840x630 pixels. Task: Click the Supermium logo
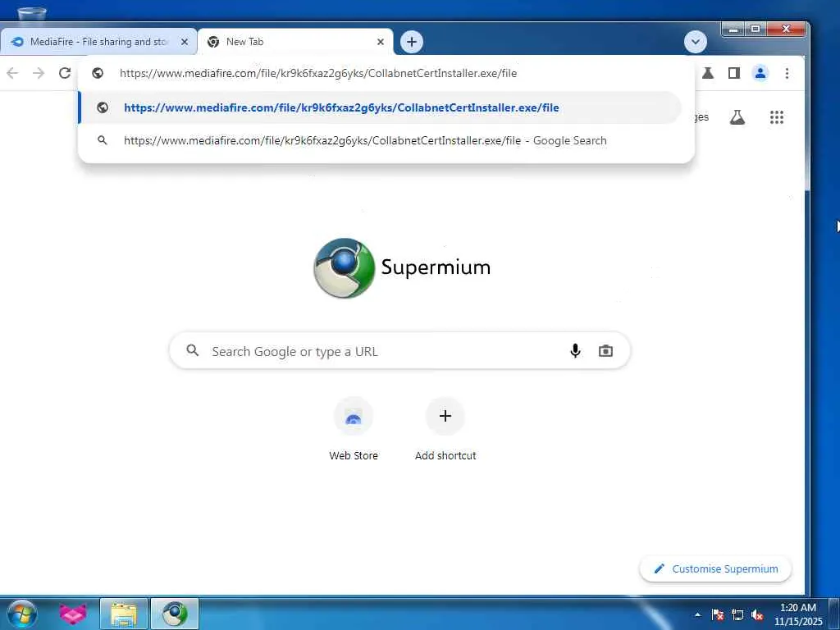[402, 268]
